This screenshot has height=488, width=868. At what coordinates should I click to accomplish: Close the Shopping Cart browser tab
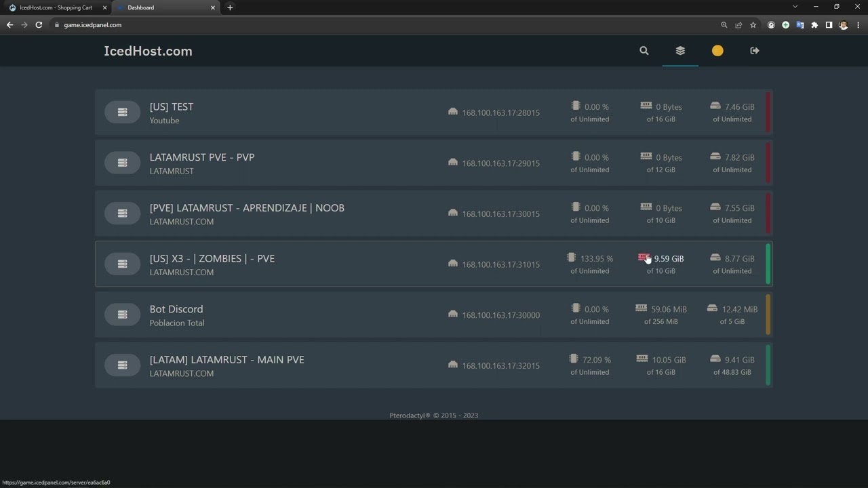tap(104, 7)
